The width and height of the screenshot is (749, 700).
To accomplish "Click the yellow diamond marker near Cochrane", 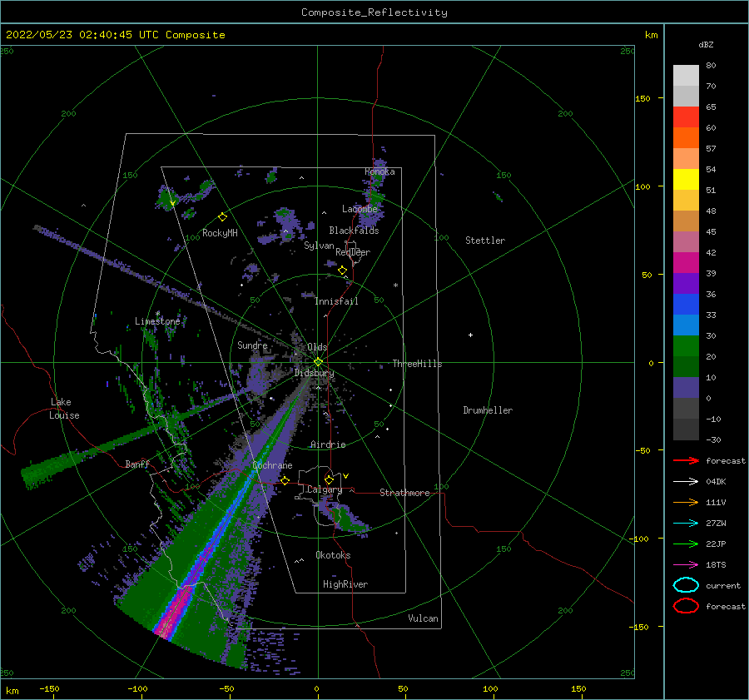I will 285,480.
